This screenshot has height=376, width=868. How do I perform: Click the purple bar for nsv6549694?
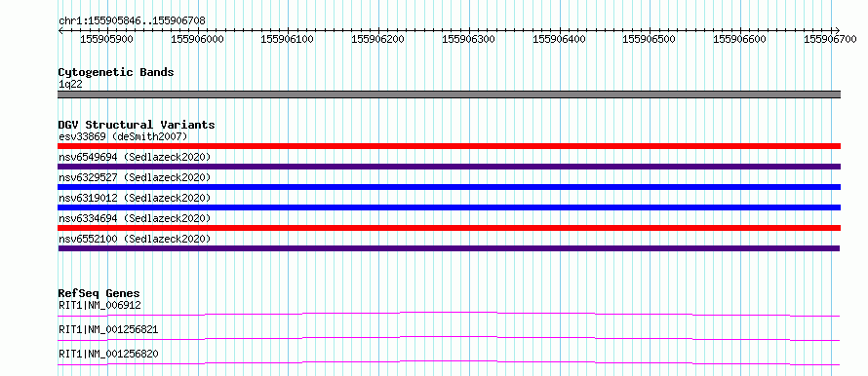(x=449, y=167)
